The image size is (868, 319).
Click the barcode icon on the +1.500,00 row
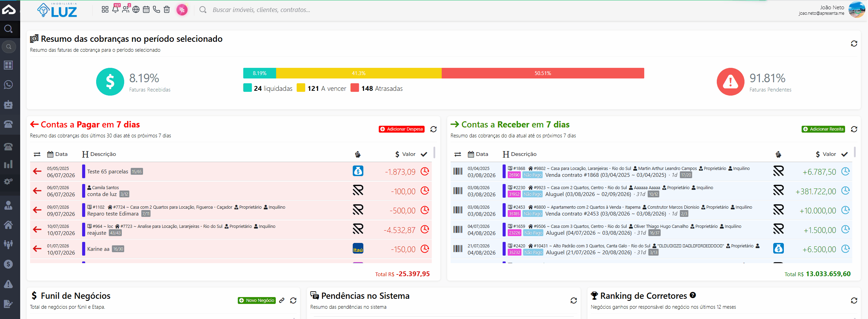pos(458,229)
